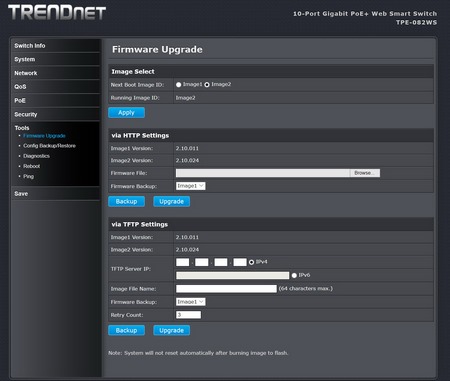Click Upgrade under HTTP Settings
450x381 pixels.
pos(172,202)
